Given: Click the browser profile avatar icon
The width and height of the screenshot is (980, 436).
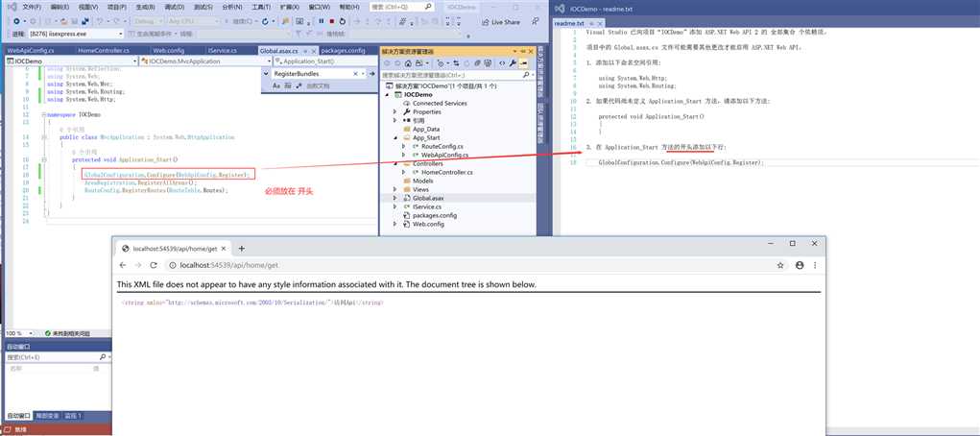Looking at the screenshot, I should pyautogui.click(x=800, y=265).
